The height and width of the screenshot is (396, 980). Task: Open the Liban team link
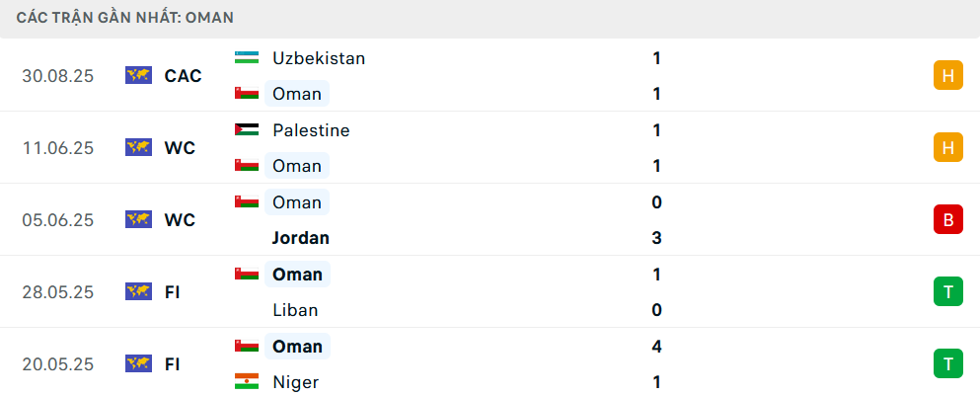(295, 310)
